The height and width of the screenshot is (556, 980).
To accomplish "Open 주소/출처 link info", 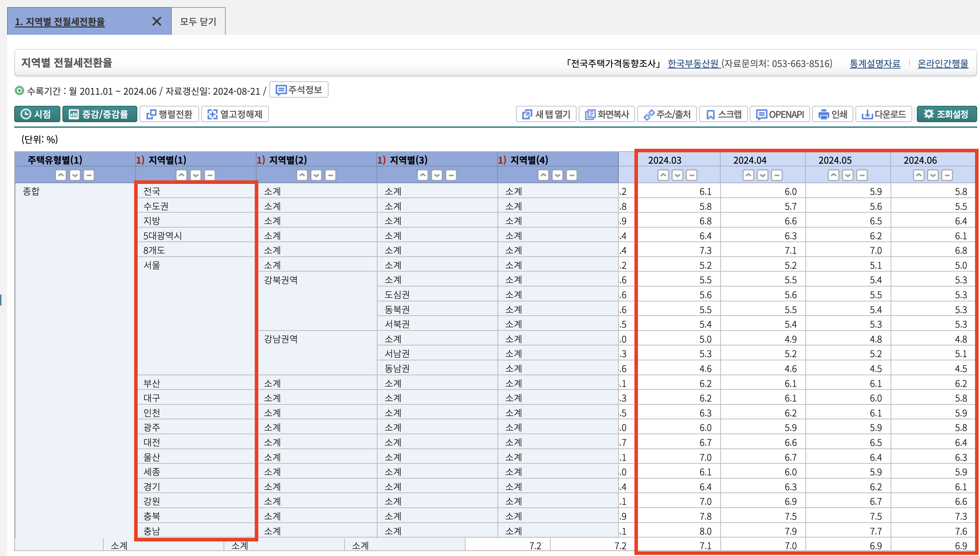I will [x=667, y=114].
